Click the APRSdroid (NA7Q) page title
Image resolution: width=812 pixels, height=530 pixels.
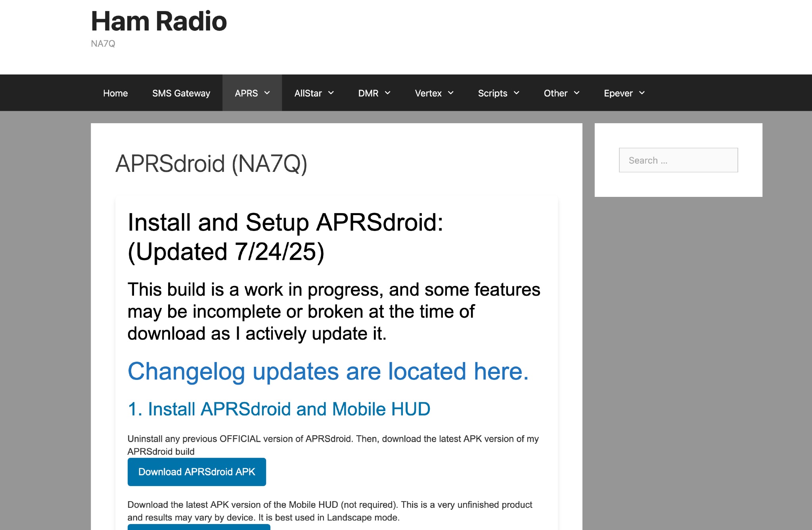coord(211,164)
